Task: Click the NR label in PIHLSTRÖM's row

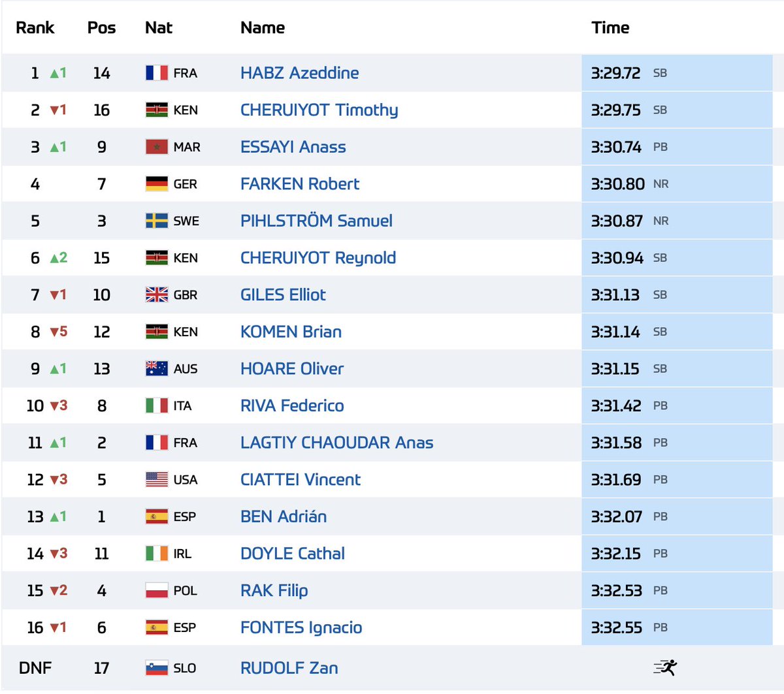Action: 661,221
